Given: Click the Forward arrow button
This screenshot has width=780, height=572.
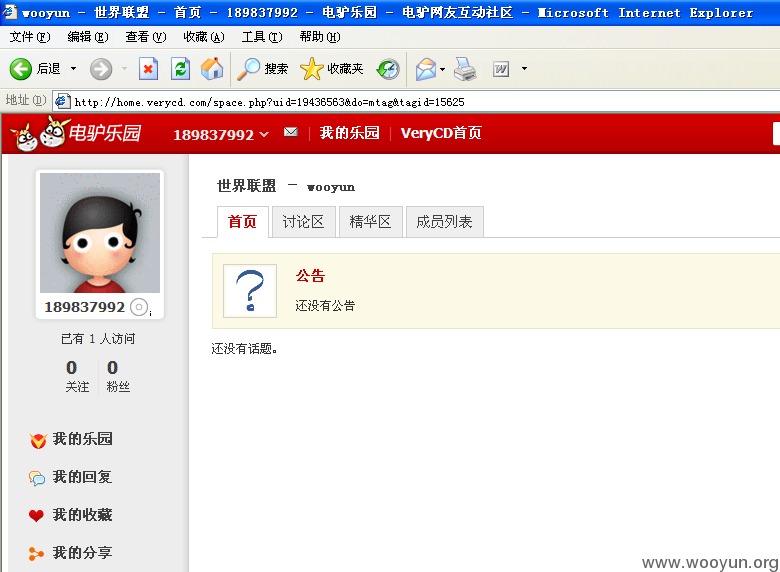Looking at the screenshot, I should pos(101,69).
